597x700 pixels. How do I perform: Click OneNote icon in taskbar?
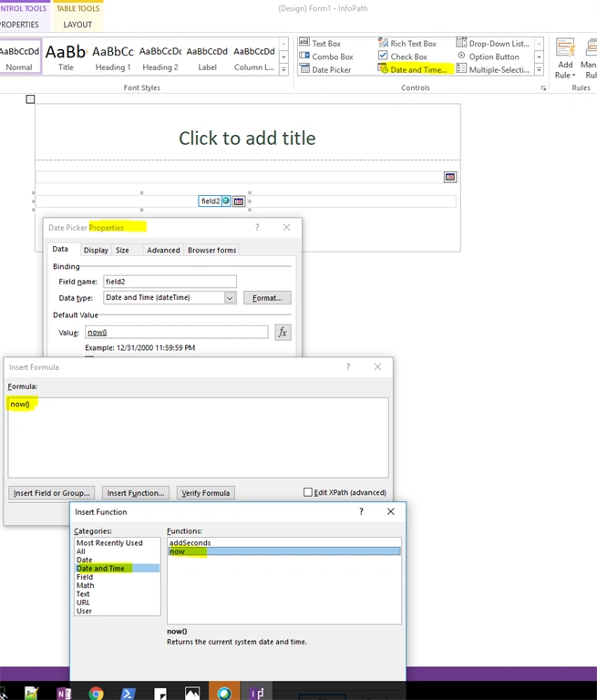64,693
